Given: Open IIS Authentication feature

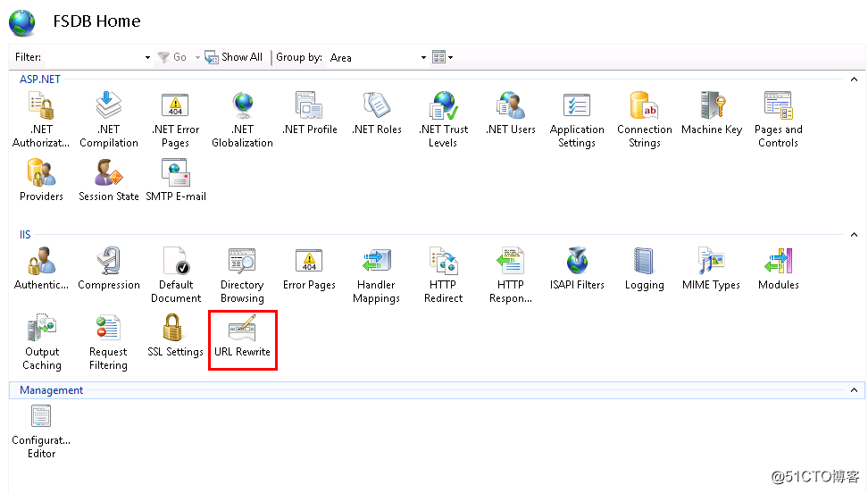Looking at the screenshot, I should (x=41, y=269).
